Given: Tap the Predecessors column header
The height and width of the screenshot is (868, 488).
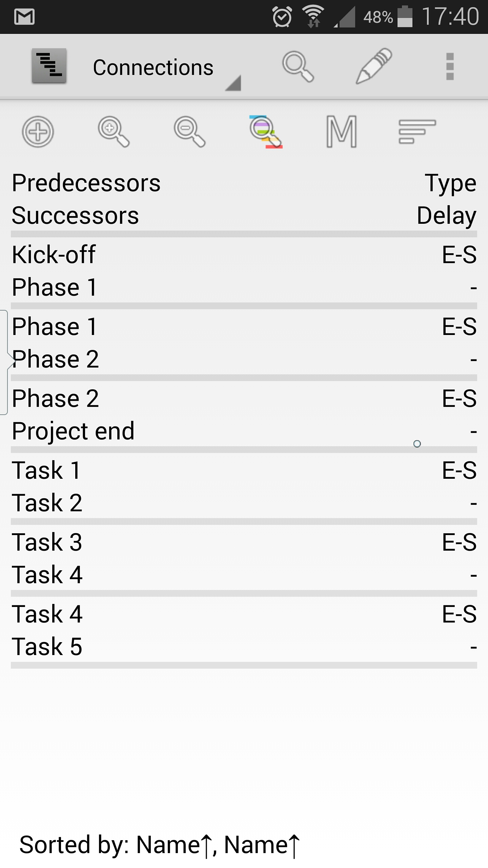Looking at the screenshot, I should [86, 183].
